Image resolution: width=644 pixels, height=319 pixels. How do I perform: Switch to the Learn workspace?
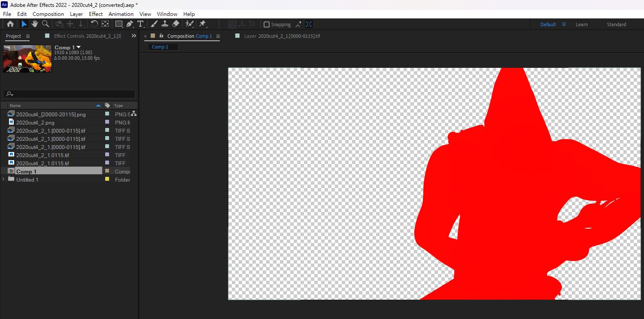click(x=582, y=24)
